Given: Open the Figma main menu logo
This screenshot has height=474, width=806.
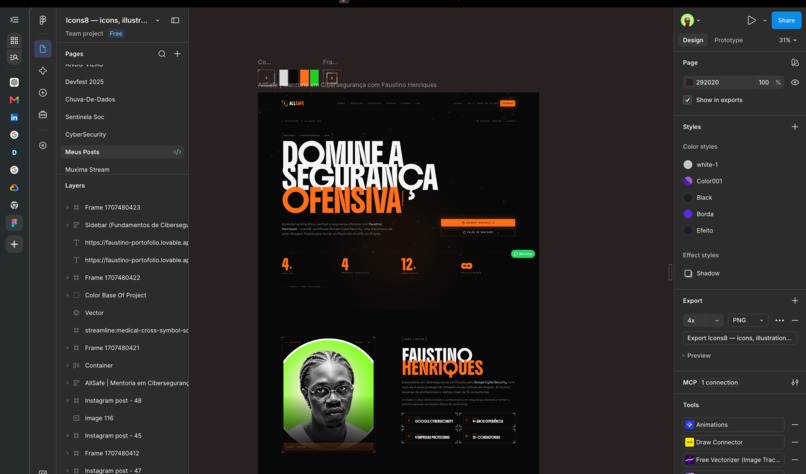Looking at the screenshot, I should coord(43,20).
